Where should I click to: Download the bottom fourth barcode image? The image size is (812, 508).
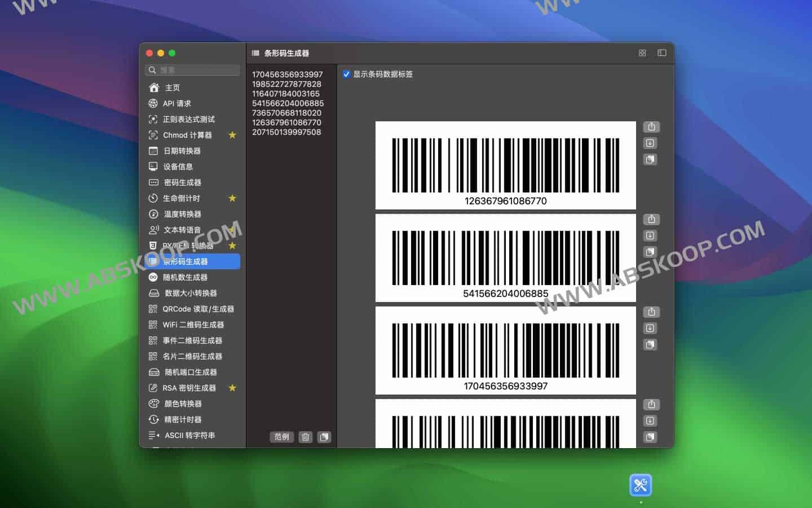pyautogui.click(x=651, y=421)
